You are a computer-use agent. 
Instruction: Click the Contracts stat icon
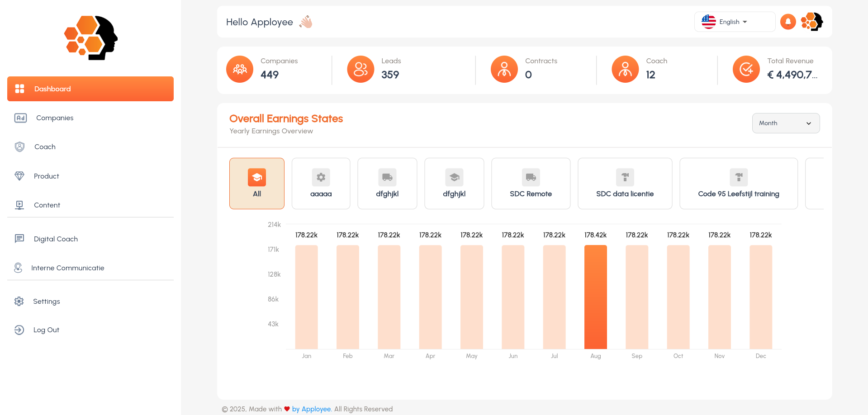[504, 69]
